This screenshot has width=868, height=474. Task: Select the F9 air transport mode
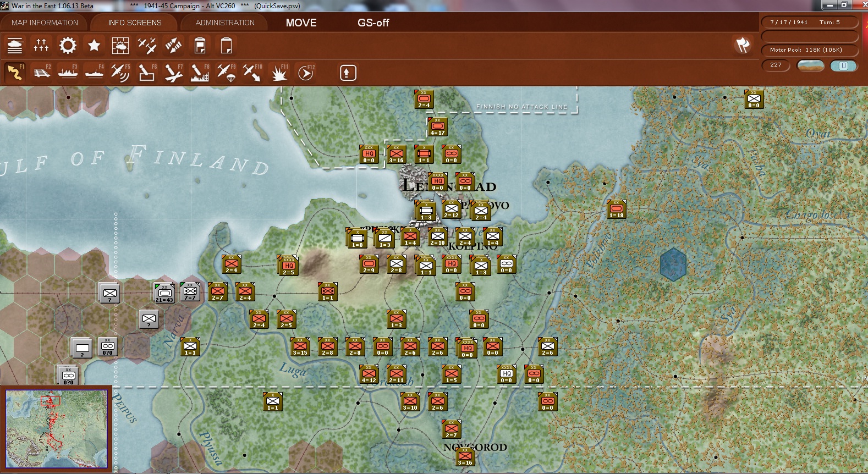click(x=226, y=73)
